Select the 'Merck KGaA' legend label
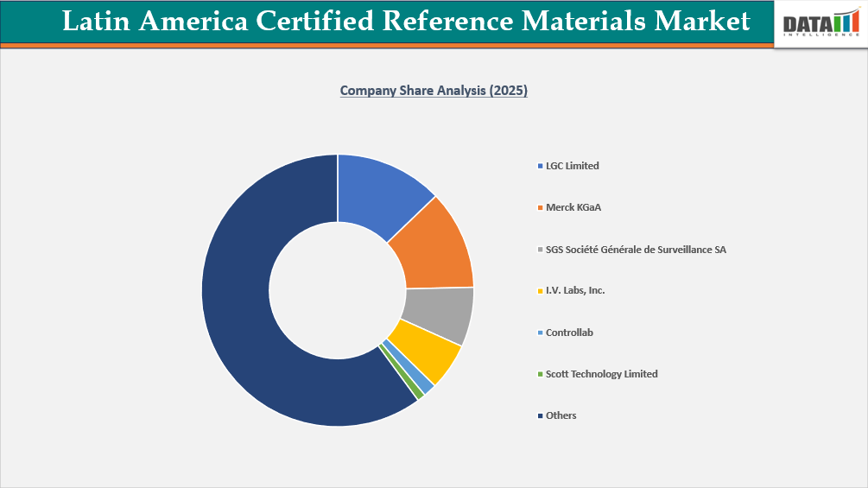The width and height of the screenshot is (868, 488). (x=573, y=207)
